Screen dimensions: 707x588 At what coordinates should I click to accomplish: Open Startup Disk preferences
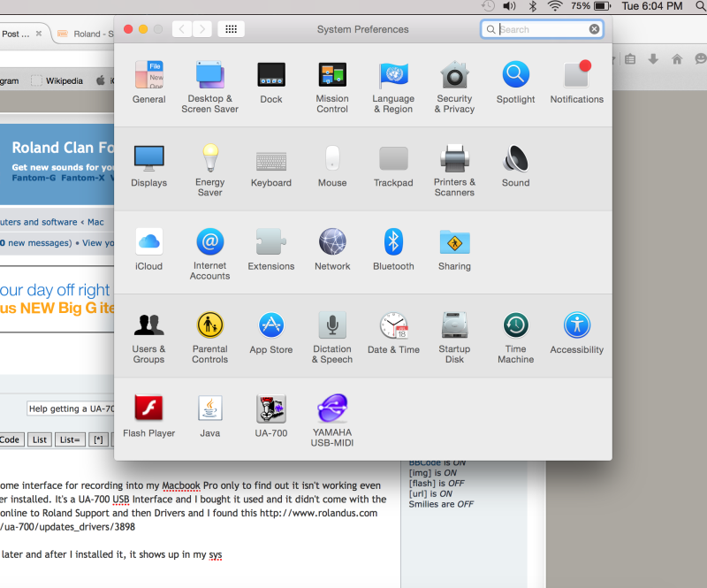454,338
